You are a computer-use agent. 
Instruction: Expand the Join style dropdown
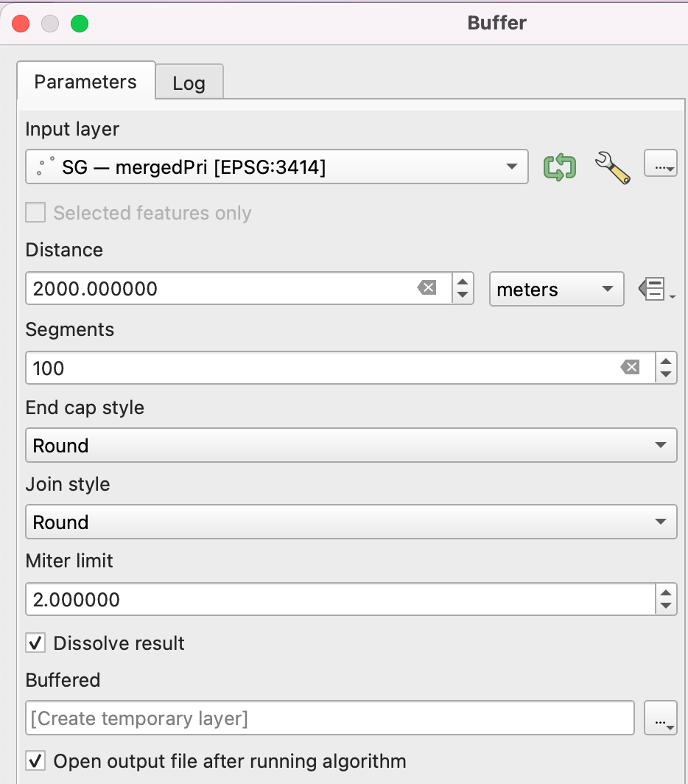(x=351, y=522)
